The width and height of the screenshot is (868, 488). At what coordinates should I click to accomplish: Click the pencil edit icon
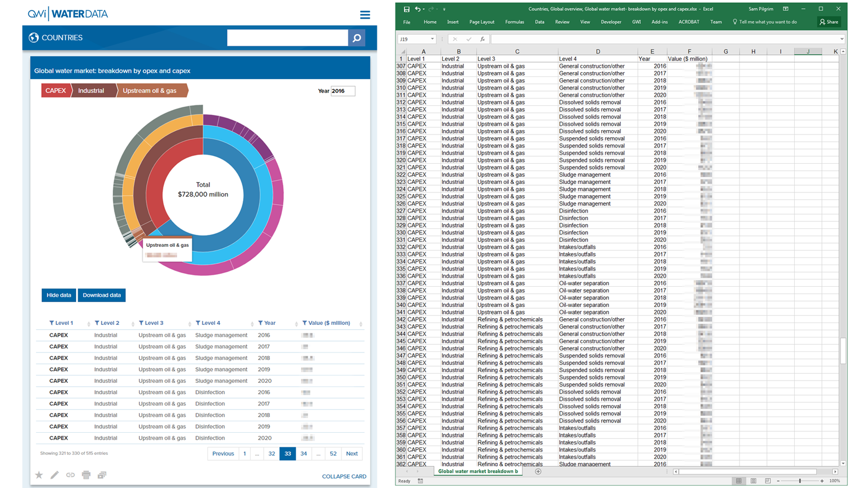point(55,475)
